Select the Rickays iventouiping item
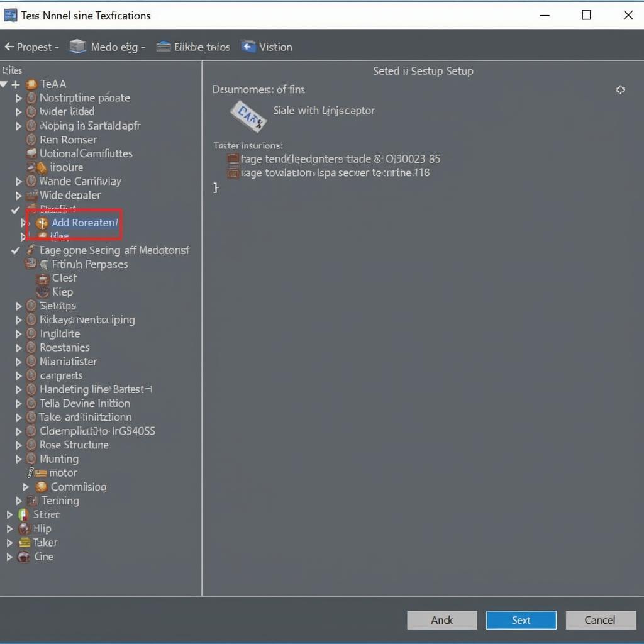Viewport: 644px width, 644px height. pos(87,319)
